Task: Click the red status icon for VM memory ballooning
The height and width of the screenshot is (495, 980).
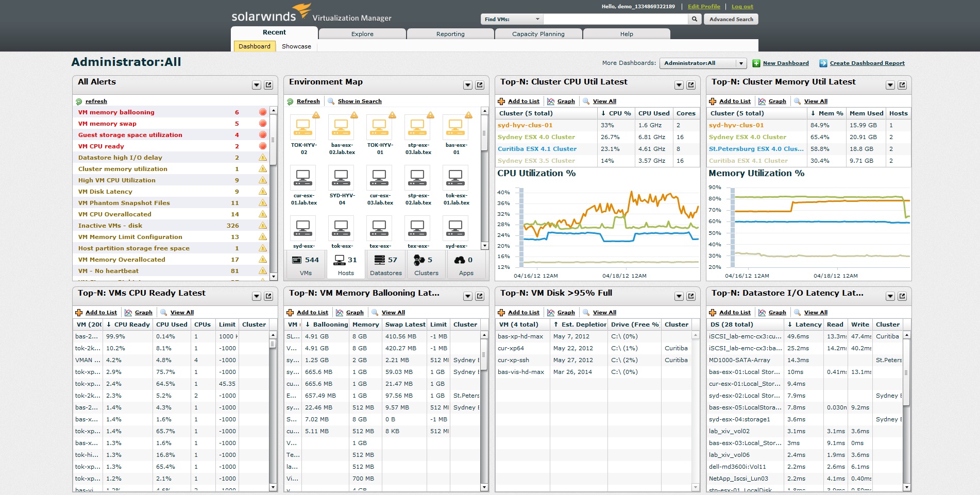Action: [x=263, y=112]
